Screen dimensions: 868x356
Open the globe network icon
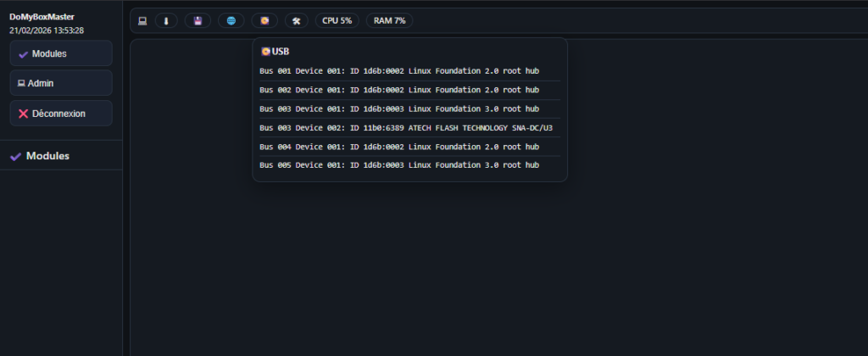[231, 20]
